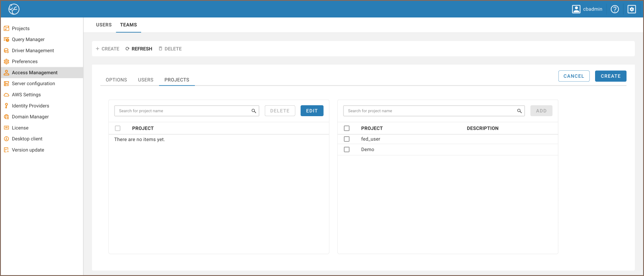Check the fed_user project checkbox
The image size is (644, 276).
click(x=347, y=139)
